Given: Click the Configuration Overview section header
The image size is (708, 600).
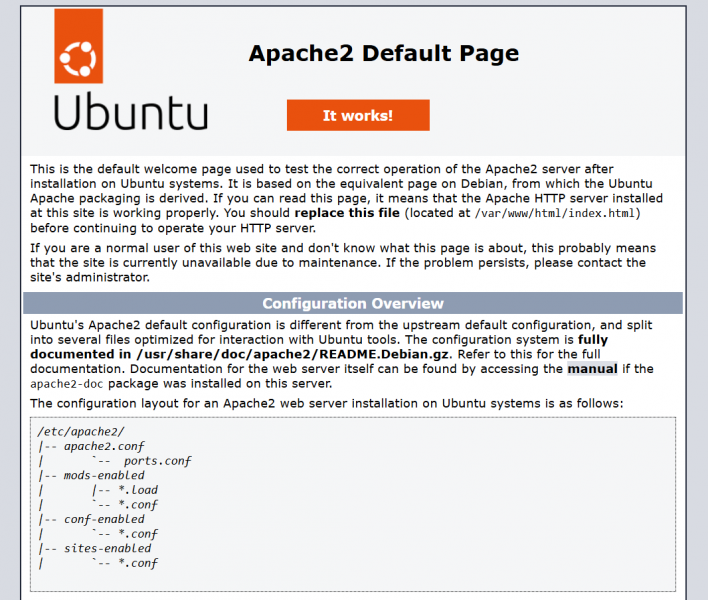Looking at the screenshot, I should (353, 303).
